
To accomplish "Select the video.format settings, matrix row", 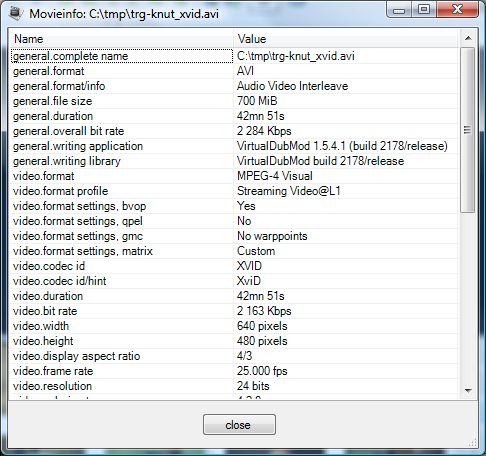I will pos(234,251).
